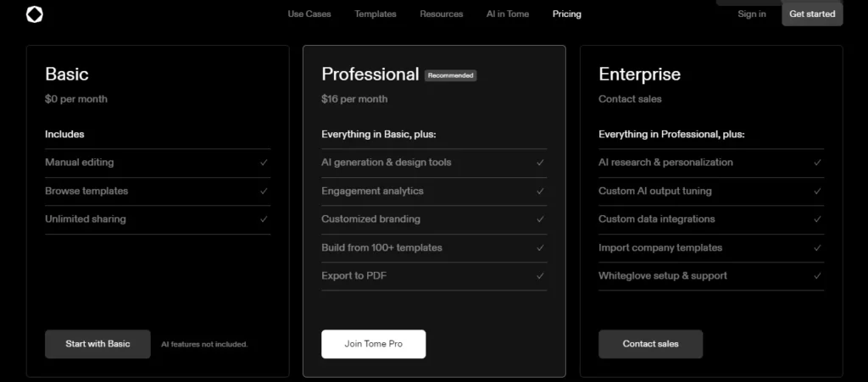Click the checkmark beside Export to PDF
868x382 pixels.
(540, 275)
